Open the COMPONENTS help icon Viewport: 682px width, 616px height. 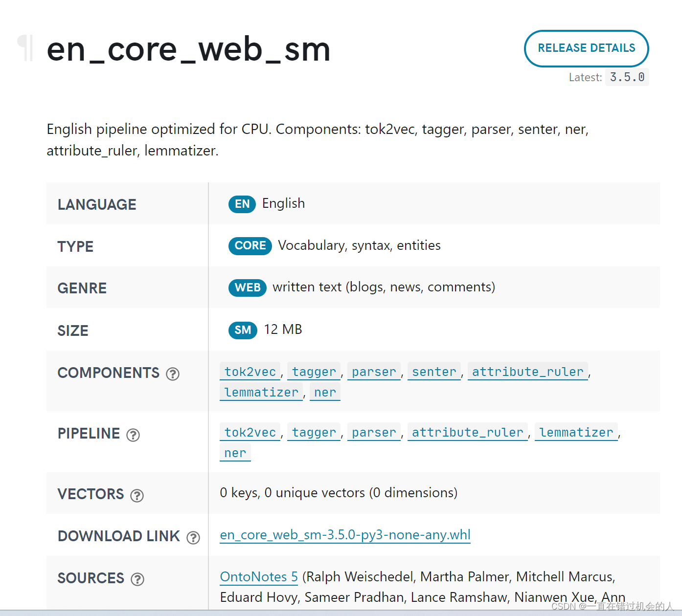[x=172, y=374]
